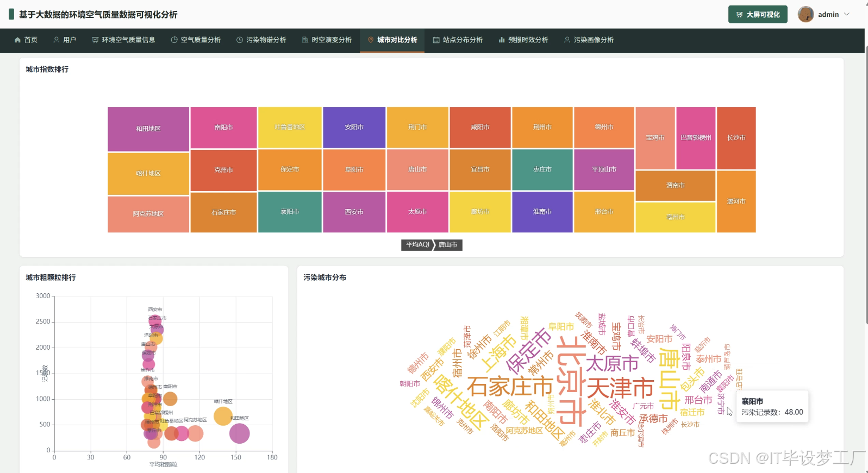Viewport: 868px width, 473px height.
Task: Click 唐山市 breadcrumb under treemap
Action: click(448, 245)
